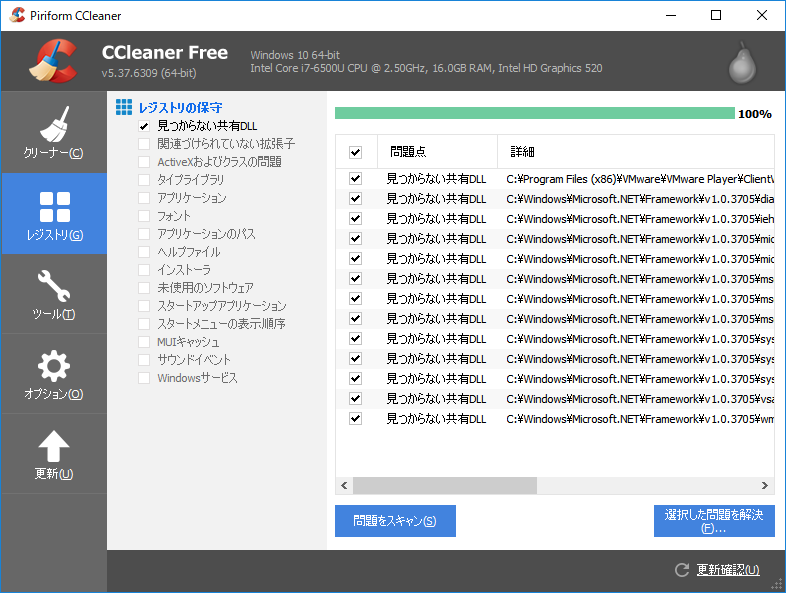Image resolution: width=786 pixels, height=593 pixels.
Task: Toggle the インストーラ checkbox
Action: pos(144,270)
